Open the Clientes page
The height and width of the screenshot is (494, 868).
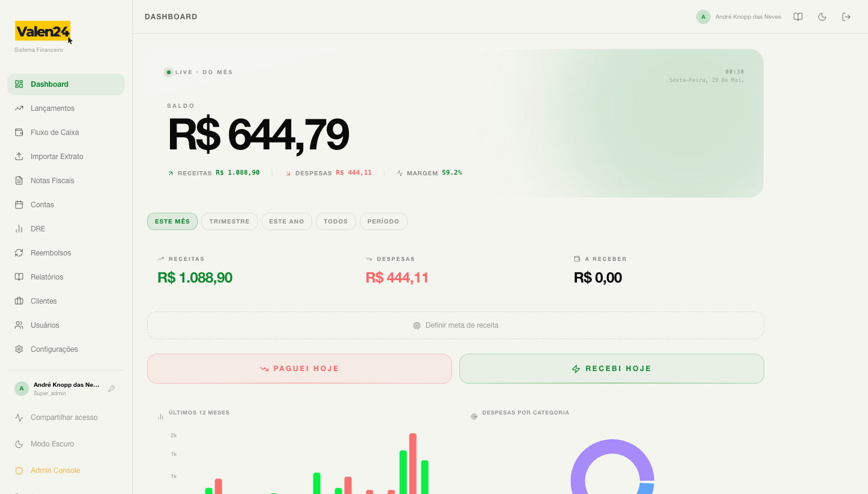pyautogui.click(x=66, y=301)
